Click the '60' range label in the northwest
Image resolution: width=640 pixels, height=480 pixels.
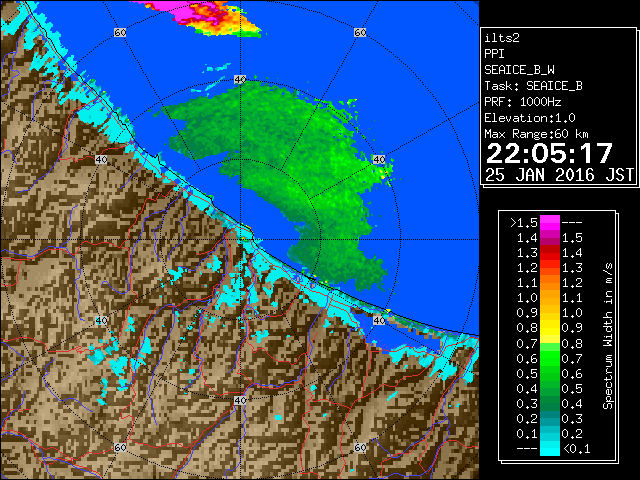[x=120, y=32]
